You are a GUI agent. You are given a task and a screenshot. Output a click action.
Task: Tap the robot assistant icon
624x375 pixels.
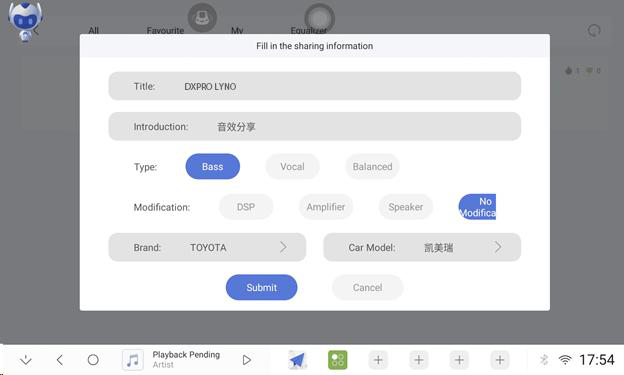[x=25, y=21]
